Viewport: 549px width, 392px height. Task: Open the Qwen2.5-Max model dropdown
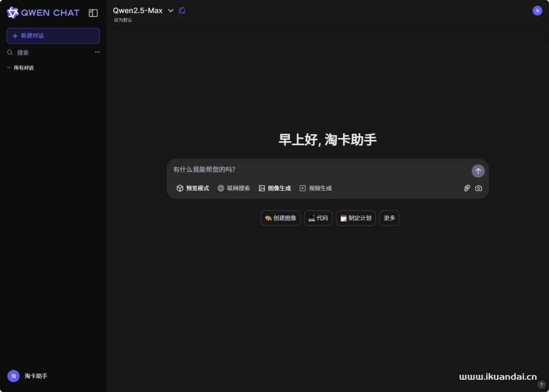(143, 11)
